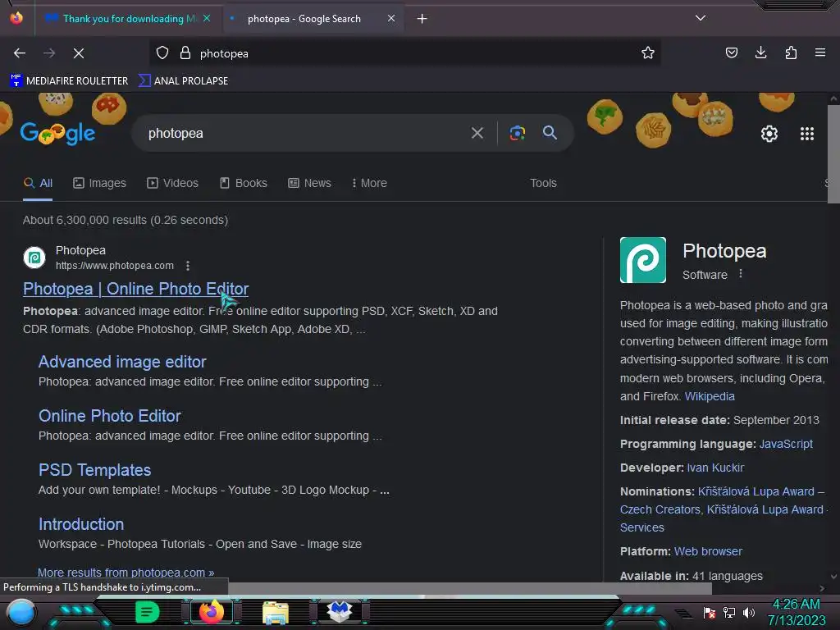
Task: Search by image with Google Lens
Action: [518, 133]
